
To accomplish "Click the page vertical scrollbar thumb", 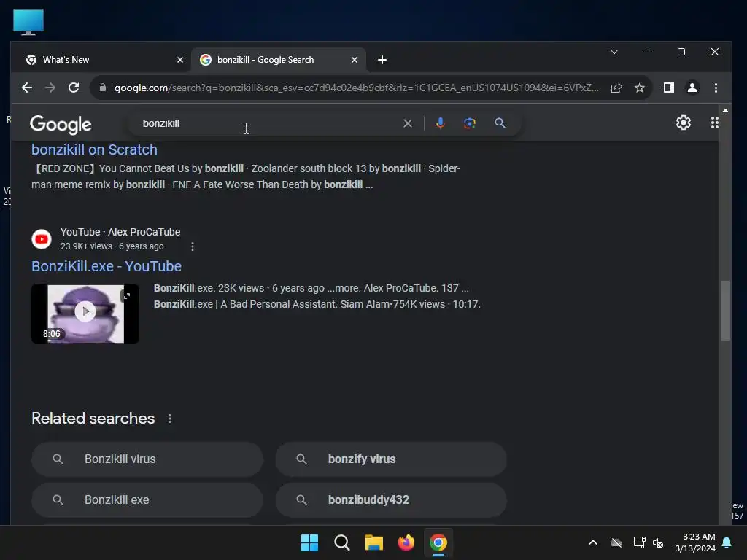I will click(x=725, y=311).
